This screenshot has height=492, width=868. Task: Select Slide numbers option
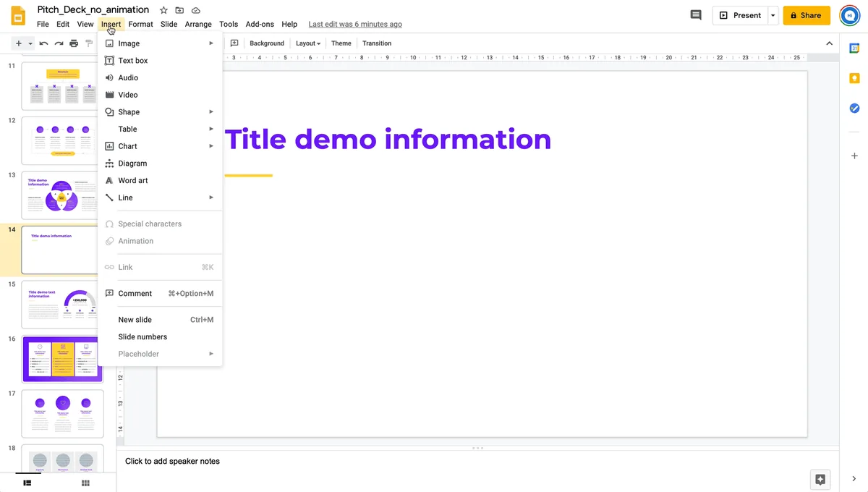(160, 336)
